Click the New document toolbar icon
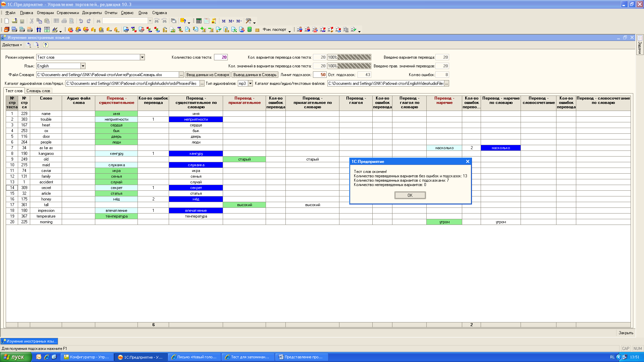This screenshot has width=644, height=362. pos(6,21)
